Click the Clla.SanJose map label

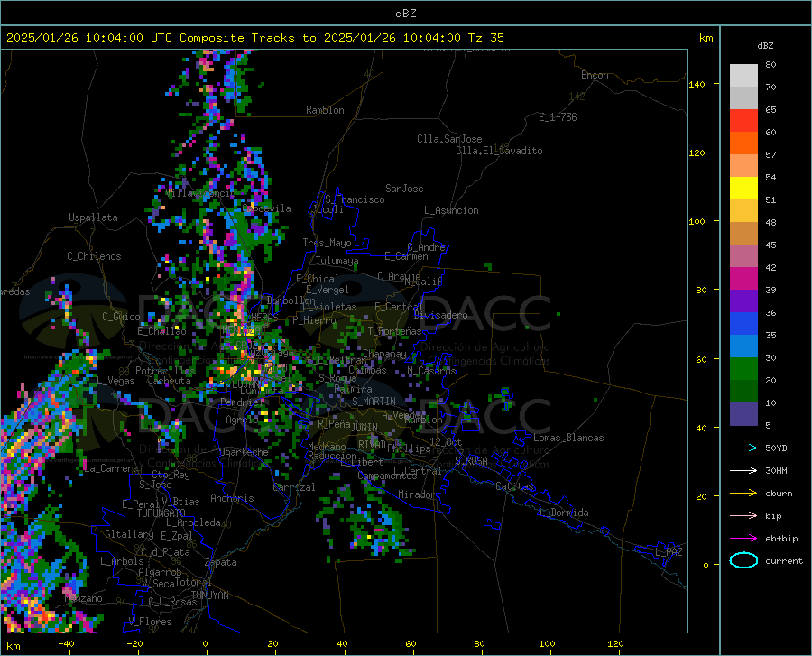(449, 139)
